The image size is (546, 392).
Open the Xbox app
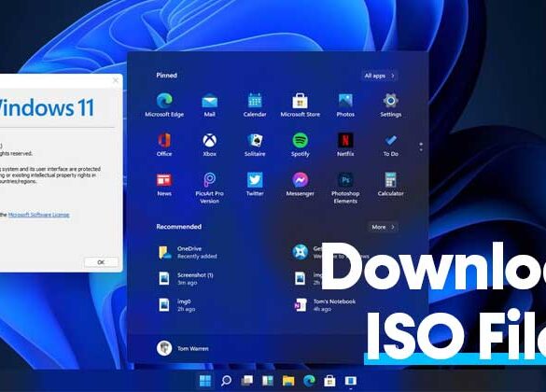tap(210, 145)
